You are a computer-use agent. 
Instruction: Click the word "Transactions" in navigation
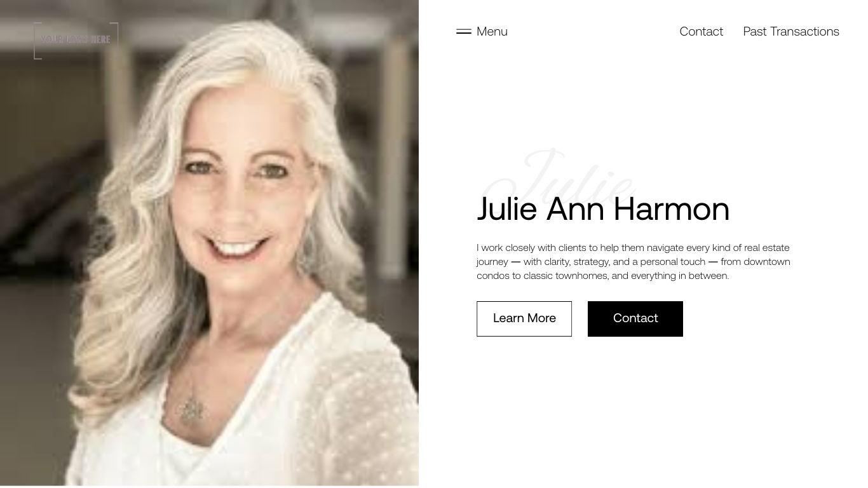804,31
